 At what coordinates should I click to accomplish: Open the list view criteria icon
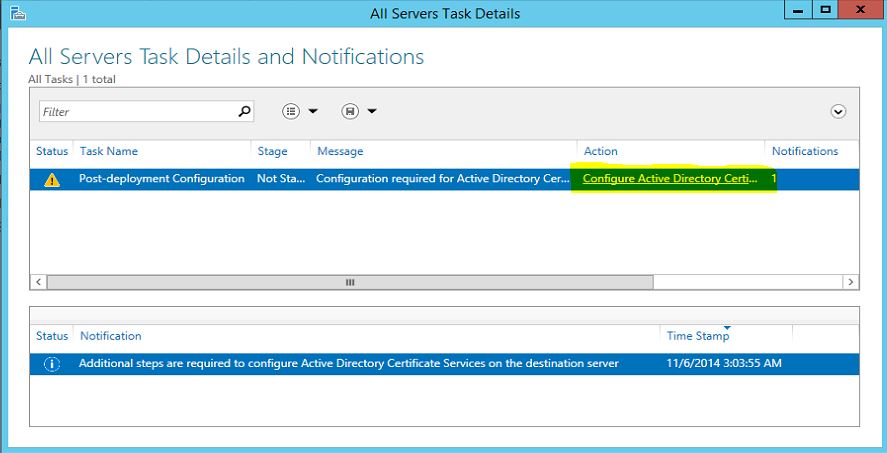291,111
